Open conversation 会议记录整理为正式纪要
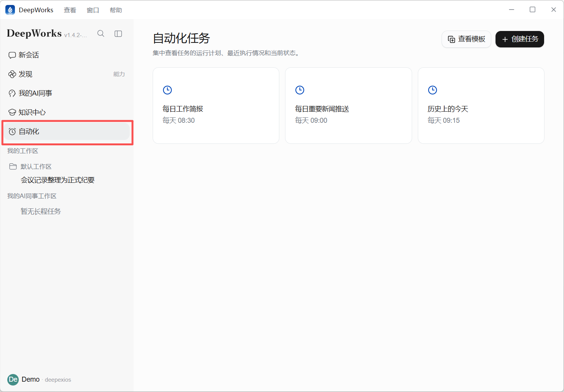 [57, 180]
